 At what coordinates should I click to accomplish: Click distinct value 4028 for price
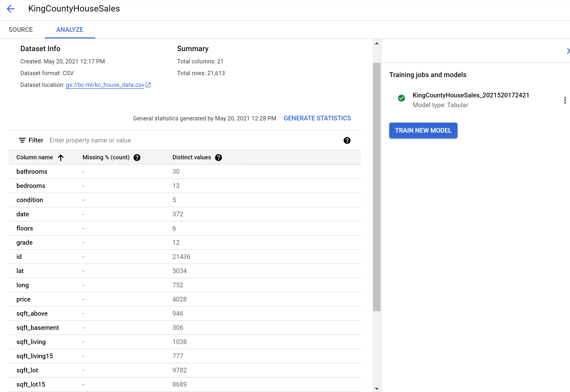pyautogui.click(x=180, y=300)
